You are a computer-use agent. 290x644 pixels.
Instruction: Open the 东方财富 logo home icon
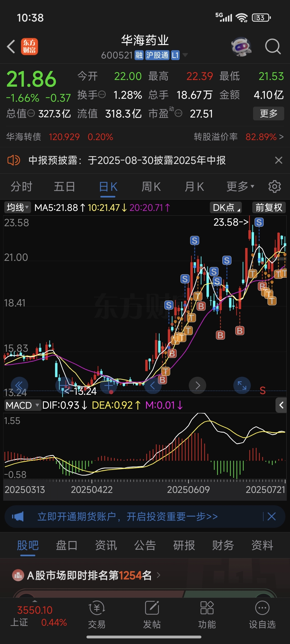pyautogui.click(x=30, y=46)
